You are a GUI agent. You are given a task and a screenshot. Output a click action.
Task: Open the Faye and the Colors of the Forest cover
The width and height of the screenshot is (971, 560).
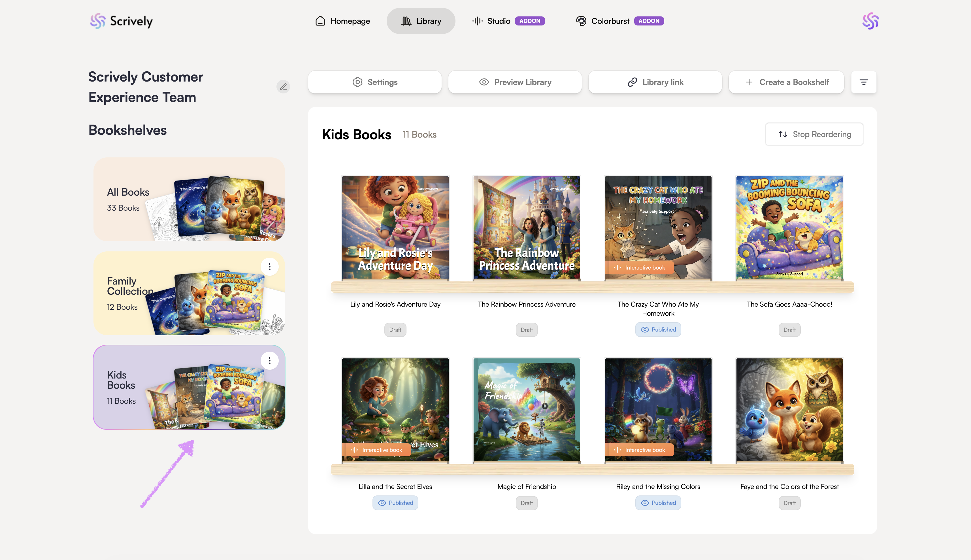click(789, 410)
